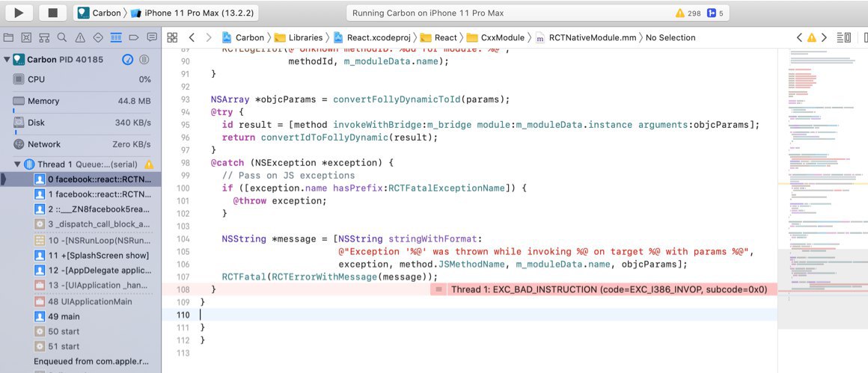
Task: Click React.xcodeproj in the jump bar
Action: tap(373, 37)
